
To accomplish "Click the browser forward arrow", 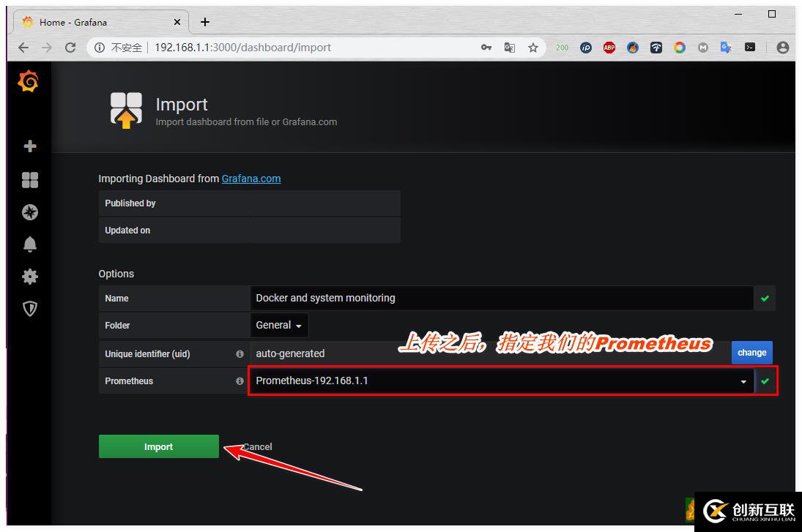I will click(x=47, y=48).
